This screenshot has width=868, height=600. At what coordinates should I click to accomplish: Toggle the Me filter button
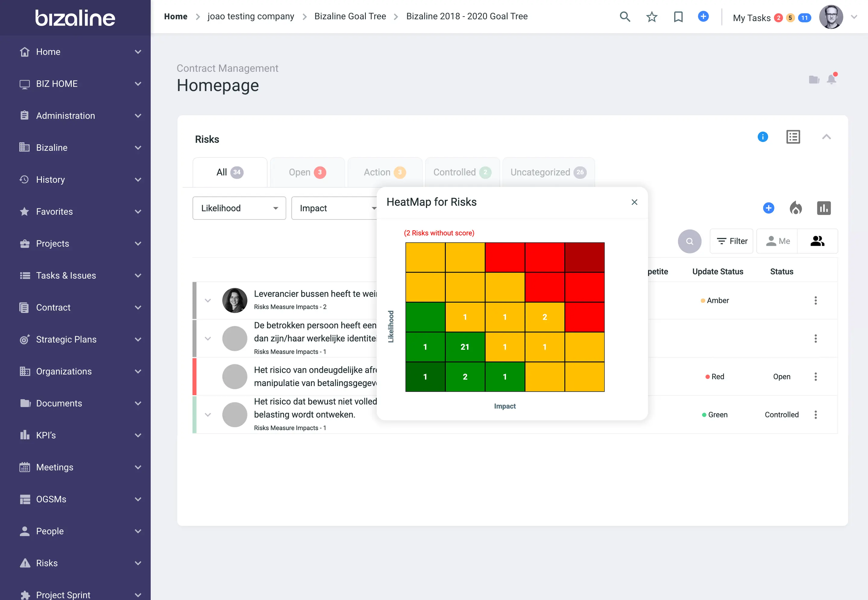point(777,241)
